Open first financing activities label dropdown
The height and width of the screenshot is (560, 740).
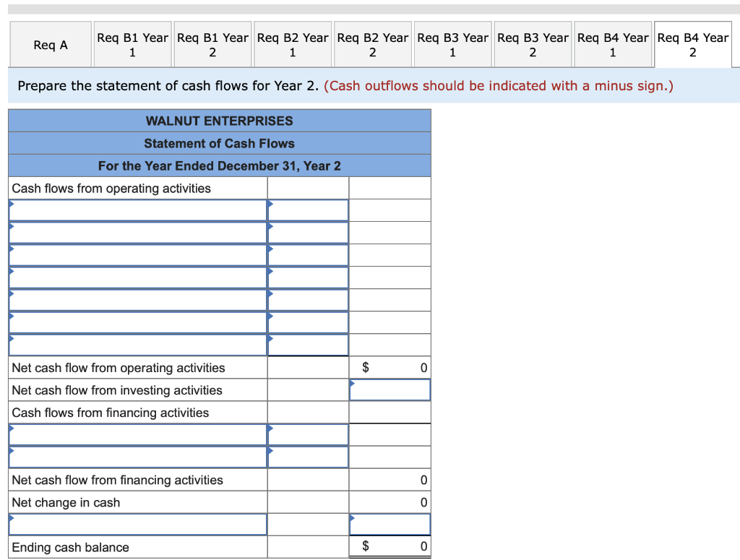(x=137, y=434)
